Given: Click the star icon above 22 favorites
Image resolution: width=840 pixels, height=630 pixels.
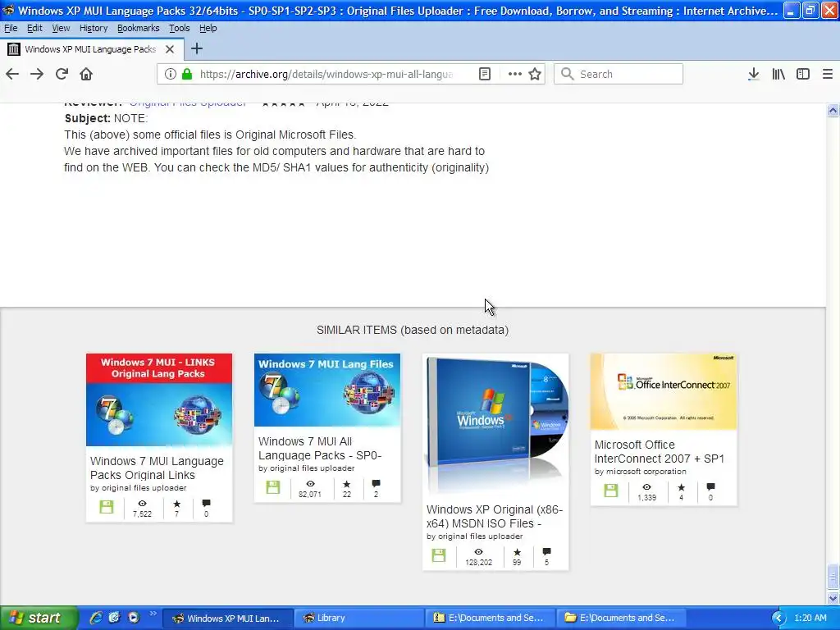Looking at the screenshot, I should click(x=347, y=484).
